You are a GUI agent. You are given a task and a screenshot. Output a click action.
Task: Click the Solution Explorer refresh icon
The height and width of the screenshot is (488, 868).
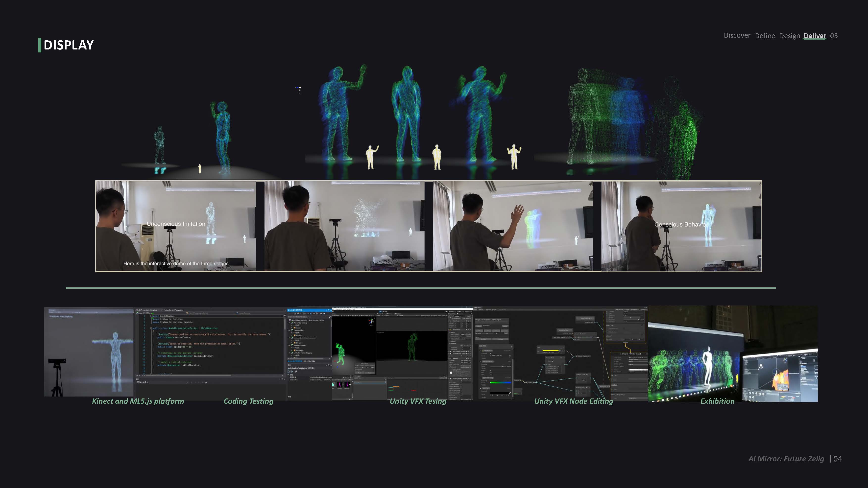pos(311,314)
